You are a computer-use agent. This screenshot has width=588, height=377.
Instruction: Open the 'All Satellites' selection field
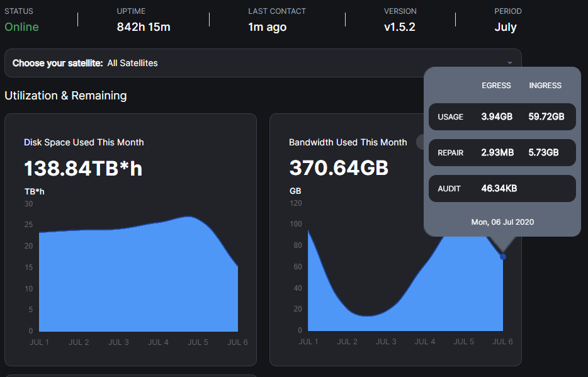tap(263, 63)
